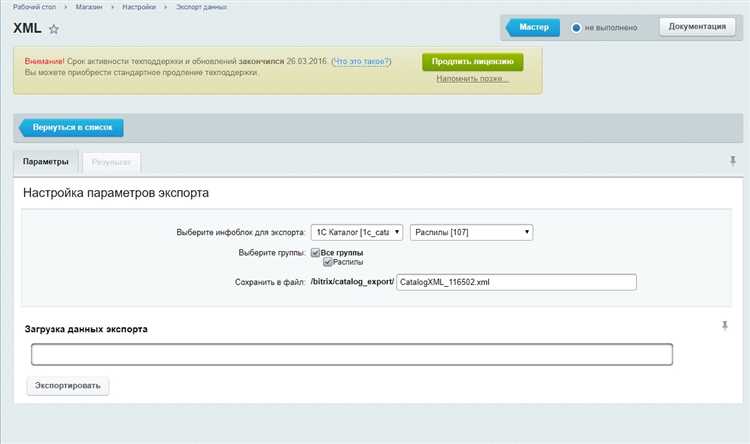Pin the tabs panel with pushpin icon
750x444 pixels.
coord(732,161)
